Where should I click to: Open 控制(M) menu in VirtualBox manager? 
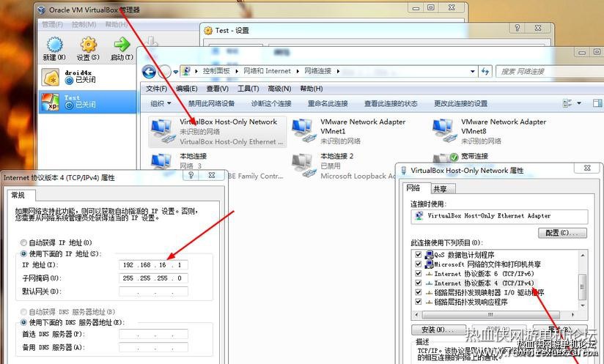pos(84,24)
